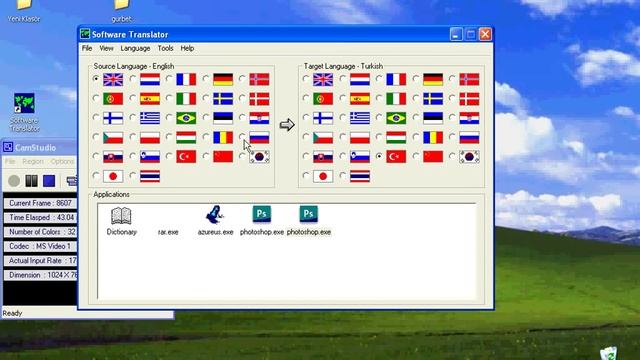Pick the French flag in Source Language

coord(186,79)
